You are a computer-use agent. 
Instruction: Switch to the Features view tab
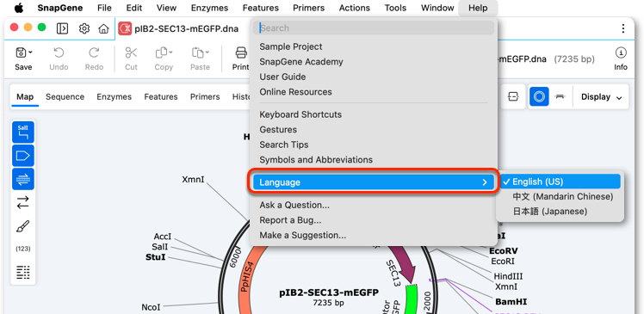click(x=161, y=97)
